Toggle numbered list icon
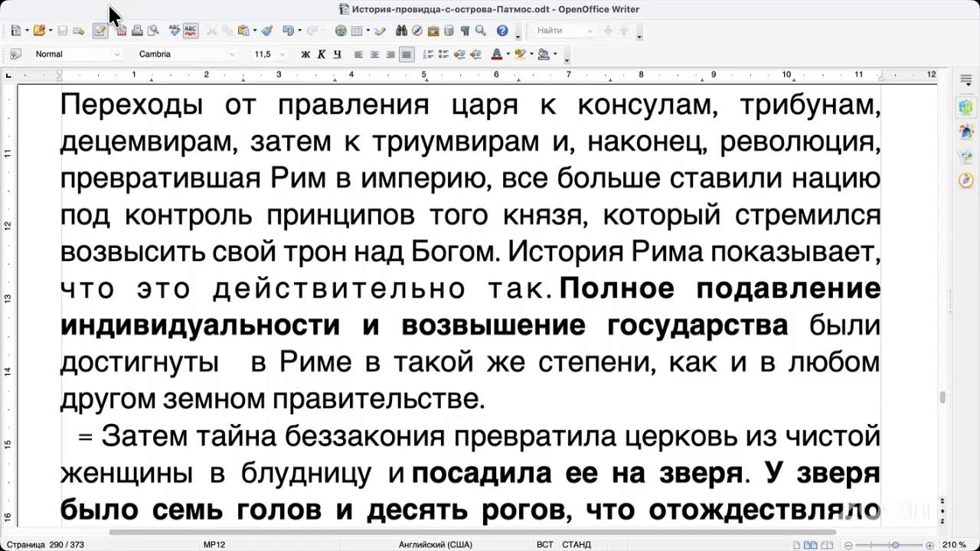 tap(428, 54)
